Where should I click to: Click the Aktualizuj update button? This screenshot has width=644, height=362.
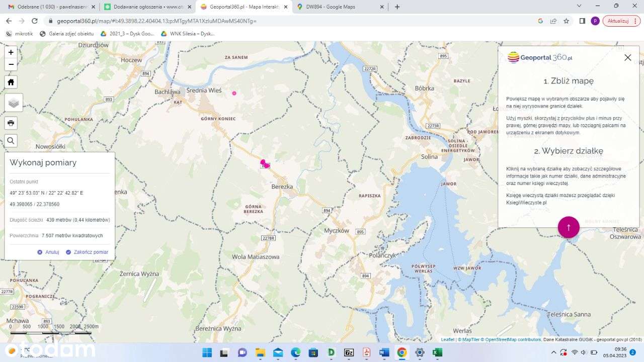(x=621, y=21)
